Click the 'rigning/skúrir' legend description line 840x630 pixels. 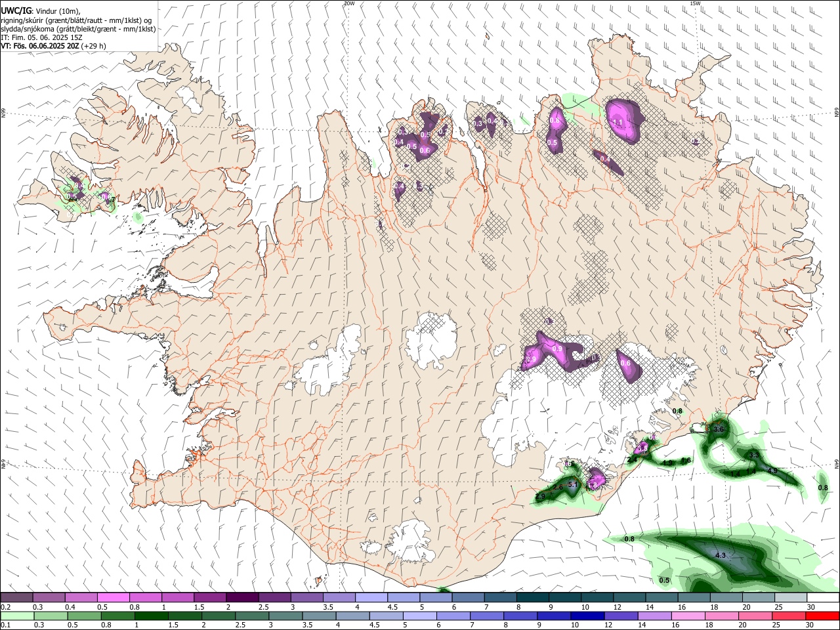pyautogui.click(x=76, y=20)
